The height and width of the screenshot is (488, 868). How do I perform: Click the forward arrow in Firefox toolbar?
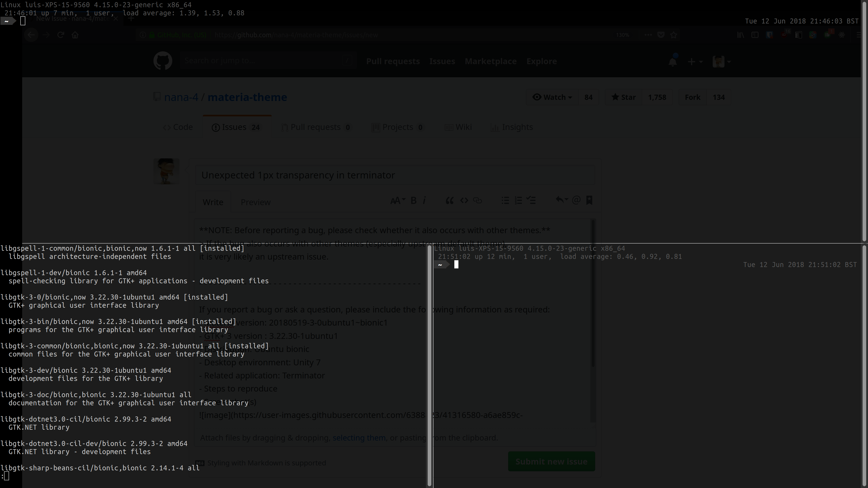pyautogui.click(x=46, y=35)
